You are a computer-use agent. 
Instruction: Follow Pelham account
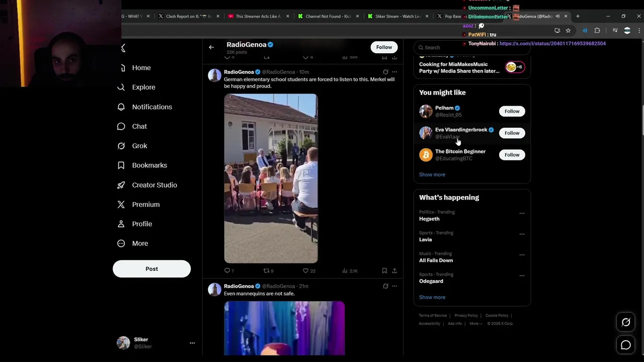[512, 111]
